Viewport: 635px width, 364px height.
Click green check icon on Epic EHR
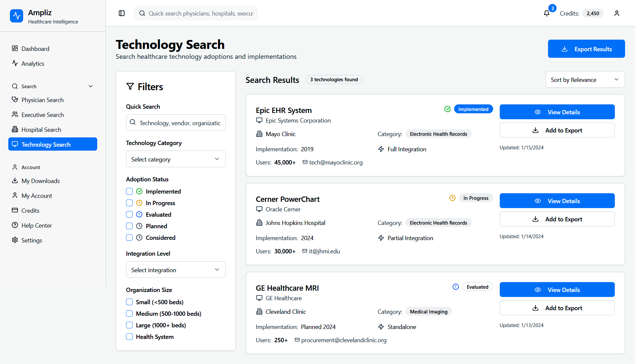click(447, 109)
